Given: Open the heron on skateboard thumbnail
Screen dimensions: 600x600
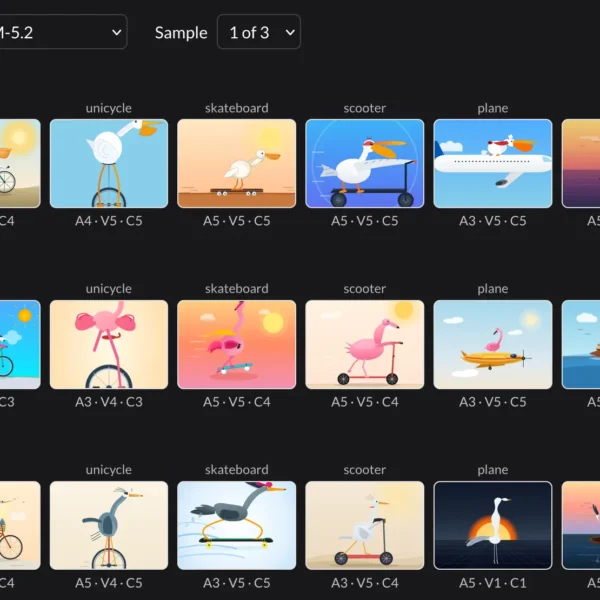Looking at the screenshot, I should tap(236, 525).
